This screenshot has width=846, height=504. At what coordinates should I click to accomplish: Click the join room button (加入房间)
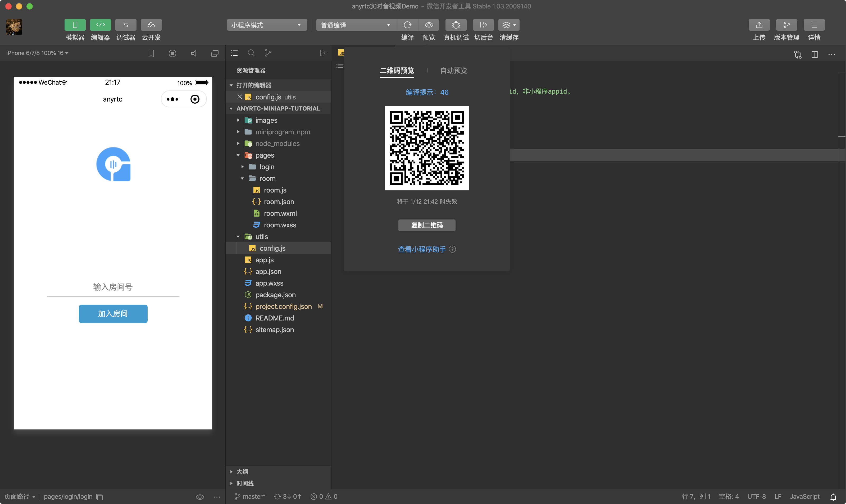113,314
